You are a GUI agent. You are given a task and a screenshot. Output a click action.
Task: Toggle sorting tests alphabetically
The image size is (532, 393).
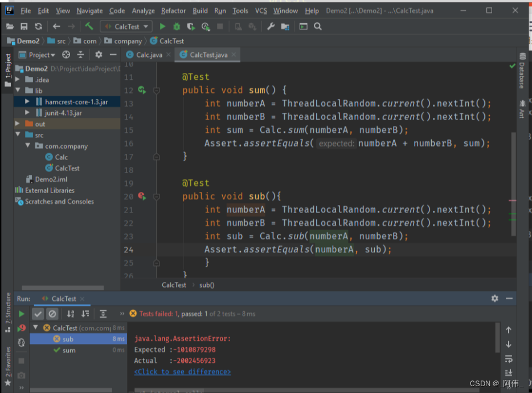70,314
